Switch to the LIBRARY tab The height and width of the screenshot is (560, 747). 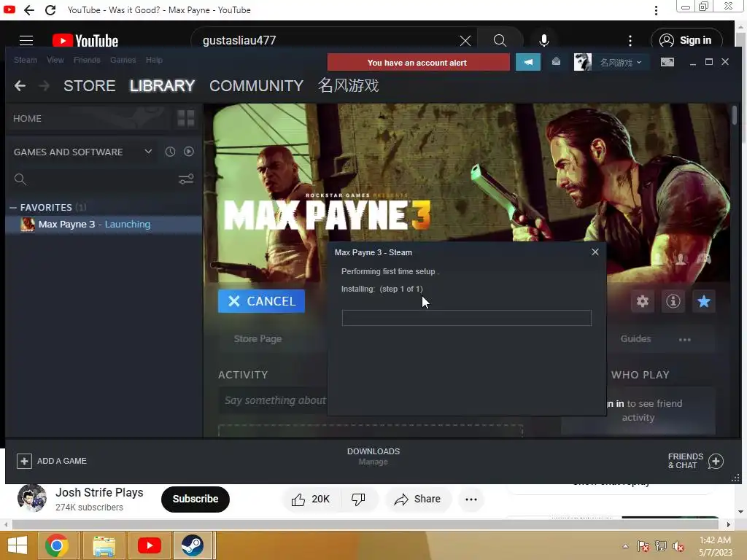pos(162,86)
